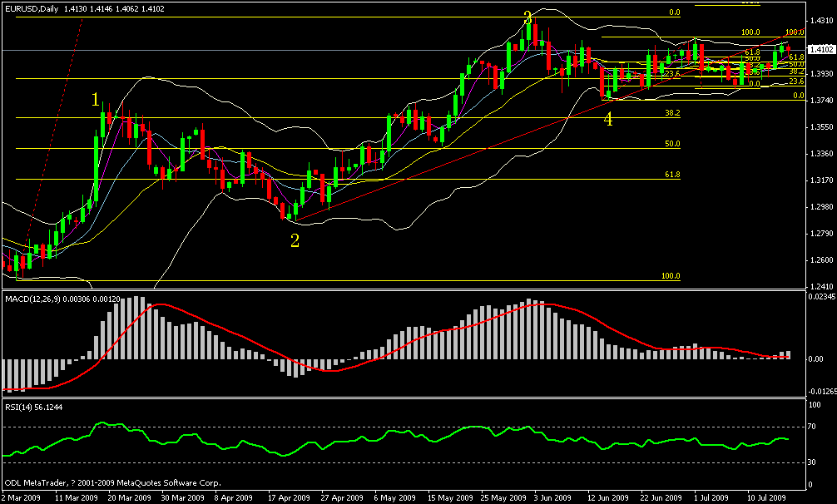This screenshot has width=837, height=504.
Task: Click the 10 Jul 2009 date label
Action: pos(766,498)
